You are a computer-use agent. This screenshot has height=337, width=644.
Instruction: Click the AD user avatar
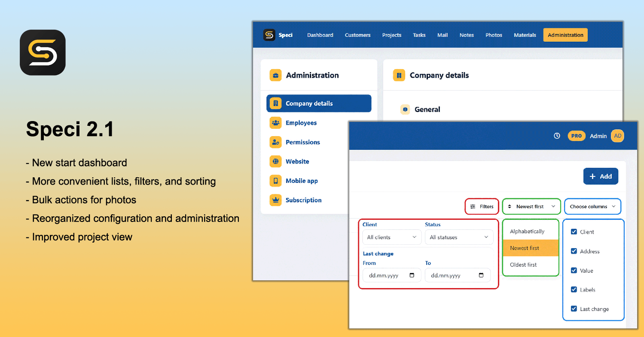[617, 136]
